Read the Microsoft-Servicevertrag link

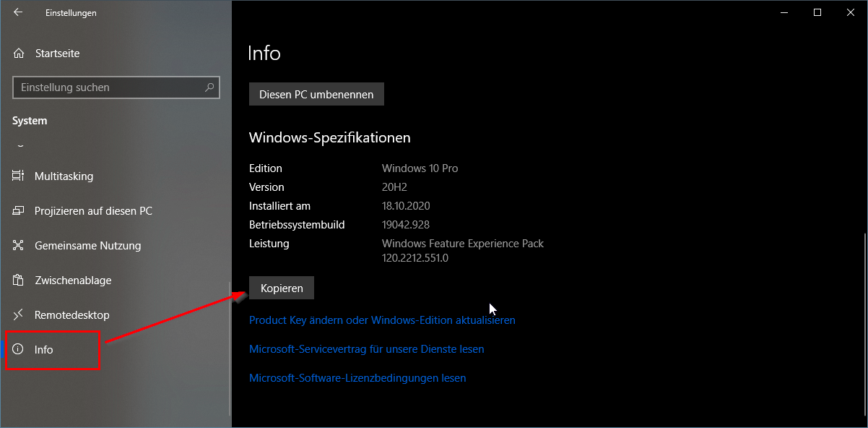[366, 348]
